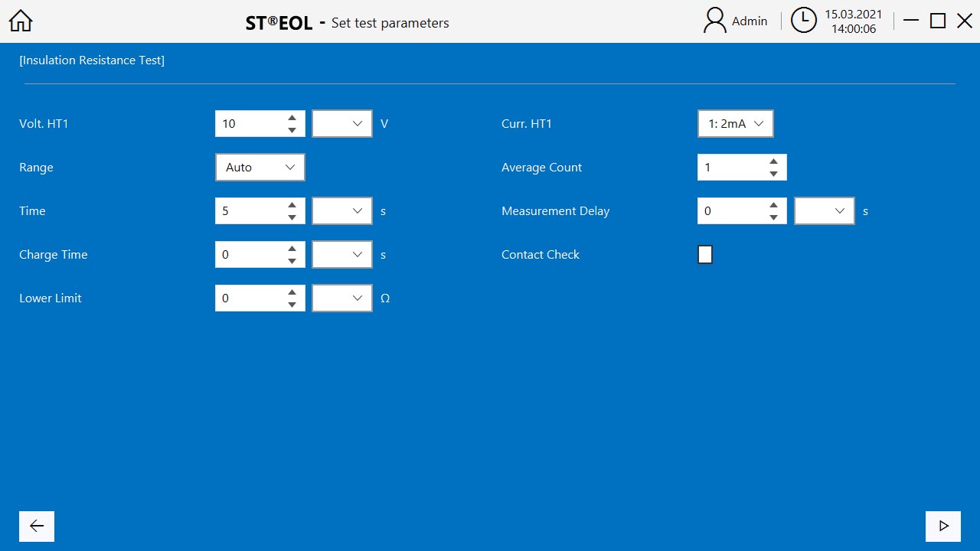Open the Lower Limit unit prefix dropdown
Viewport: 980px width, 551px height.
[342, 298]
